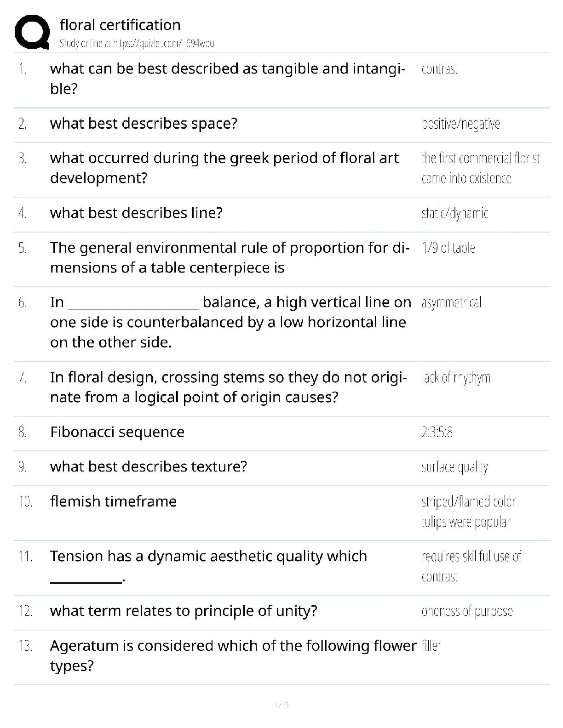Click the "floral certification" title

[120, 25]
